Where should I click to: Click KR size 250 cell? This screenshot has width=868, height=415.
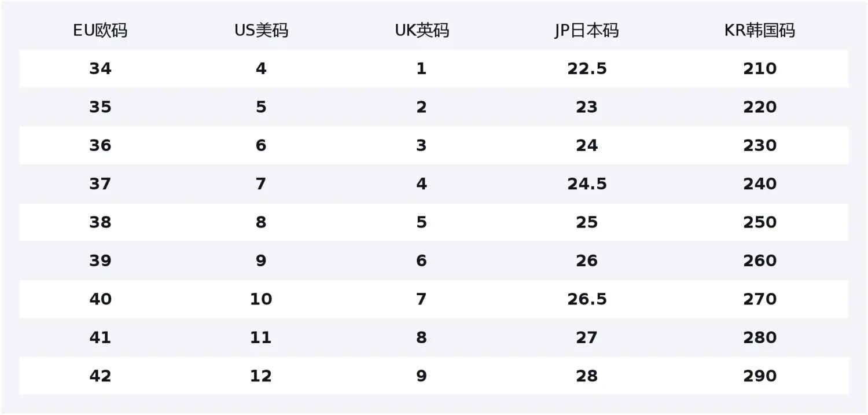(760, 222)
